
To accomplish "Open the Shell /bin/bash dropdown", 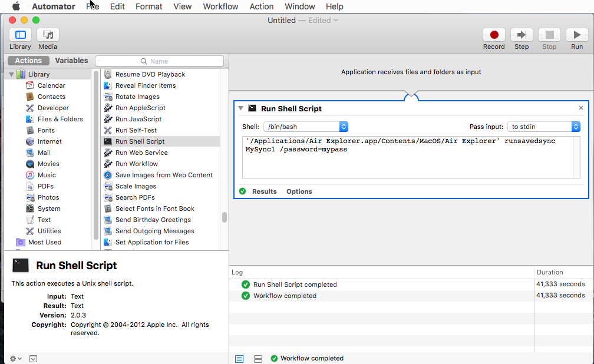I will point(306,127).
